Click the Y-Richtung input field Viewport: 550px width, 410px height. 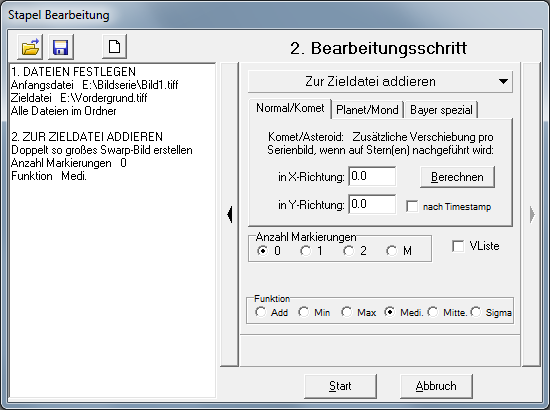pyautogui.click(x=372, y=204)
